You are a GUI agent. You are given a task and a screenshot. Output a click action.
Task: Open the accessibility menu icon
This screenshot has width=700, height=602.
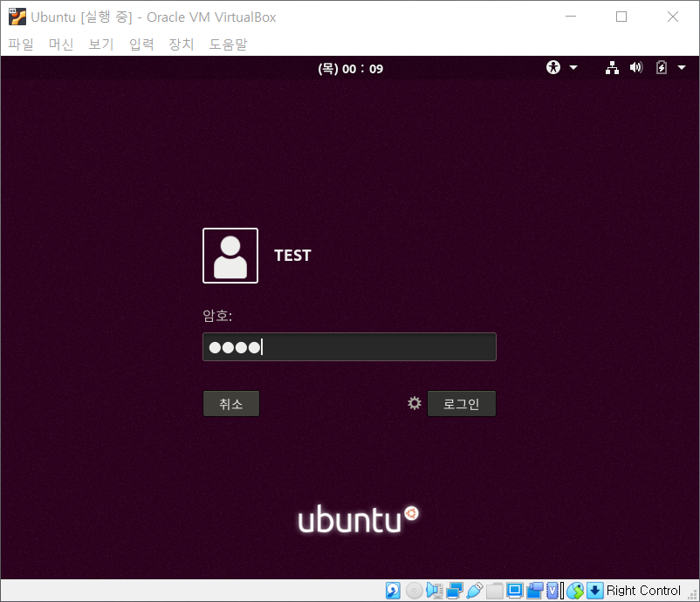553,67
